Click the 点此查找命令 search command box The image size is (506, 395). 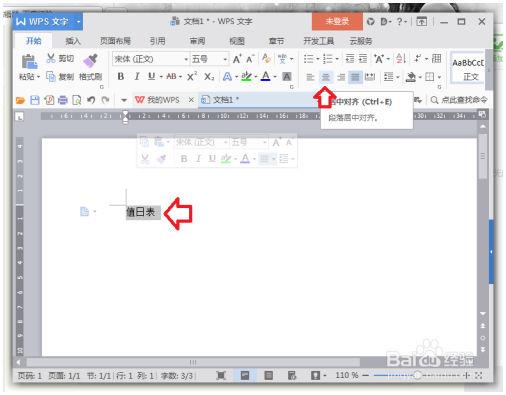coord(459,100)
